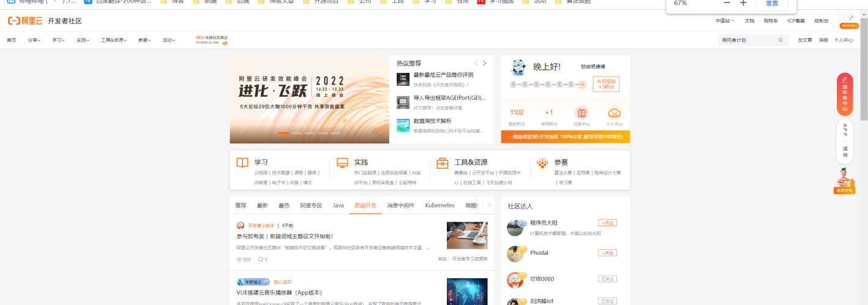
Task: Switch to the Kubernetes tab
Action: pyautogui.click(x=440, y=206)
